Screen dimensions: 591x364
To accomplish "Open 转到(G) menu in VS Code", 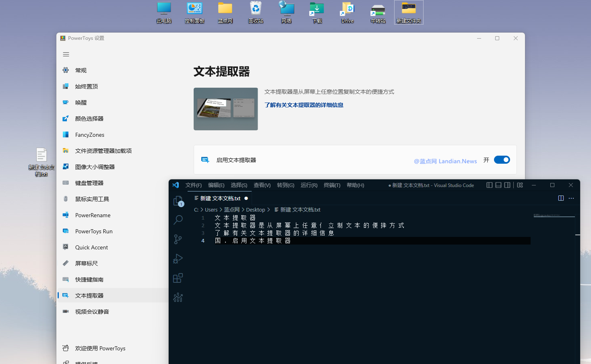I will pyautogui.click(x=285, y=185).
